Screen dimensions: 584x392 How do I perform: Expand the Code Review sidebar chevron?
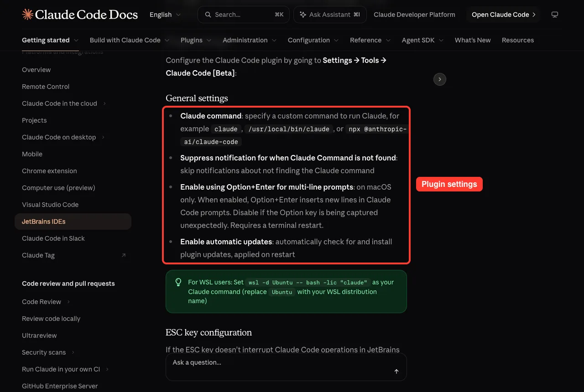[68, 302]
